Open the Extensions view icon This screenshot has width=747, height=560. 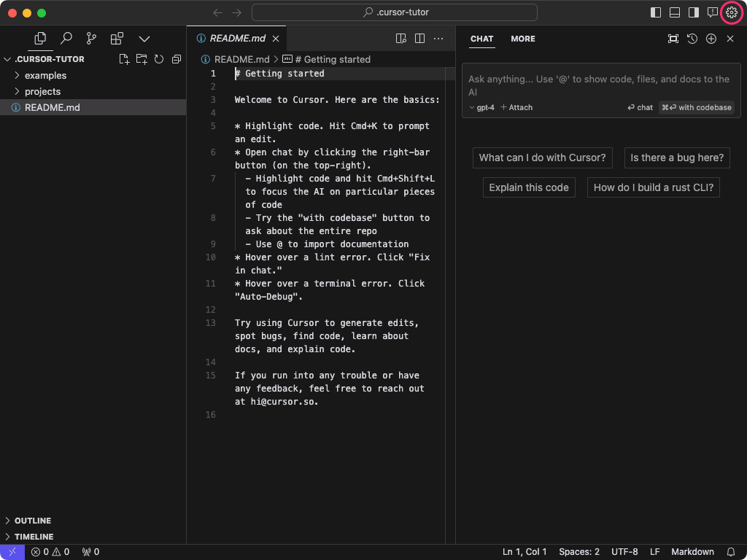tap(117, 39)
